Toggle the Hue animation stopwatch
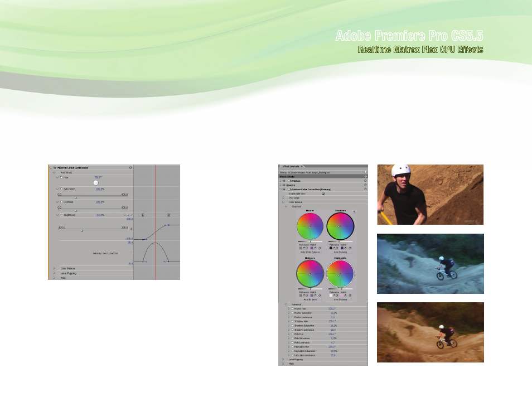This screenshot has height=411, width=532. coord(61,177)
